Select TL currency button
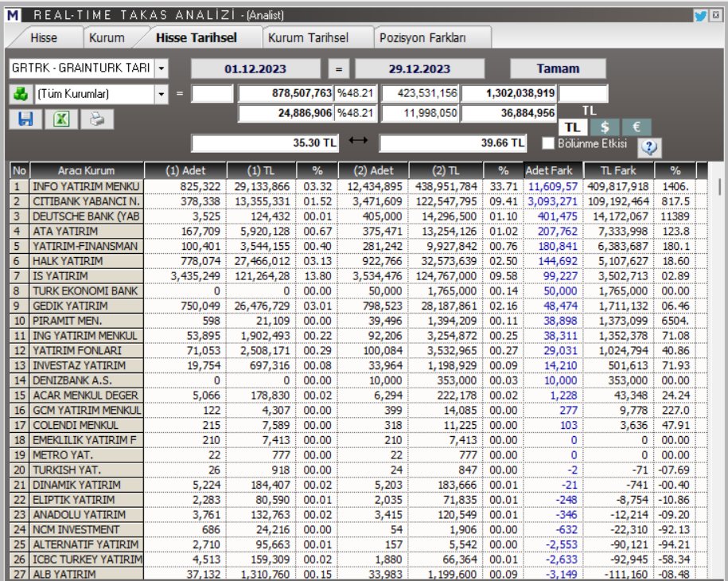The image size is (728, 581). (573, 127)
